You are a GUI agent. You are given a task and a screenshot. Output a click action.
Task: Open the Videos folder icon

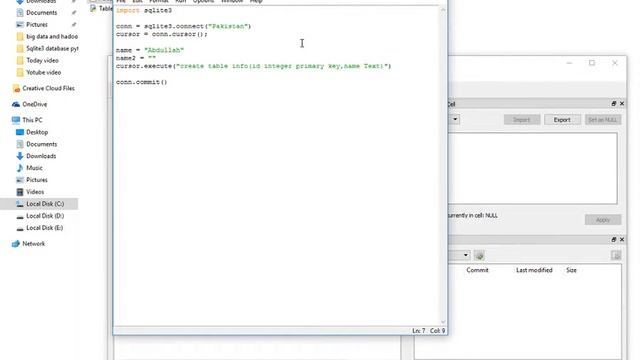[20, 192]
